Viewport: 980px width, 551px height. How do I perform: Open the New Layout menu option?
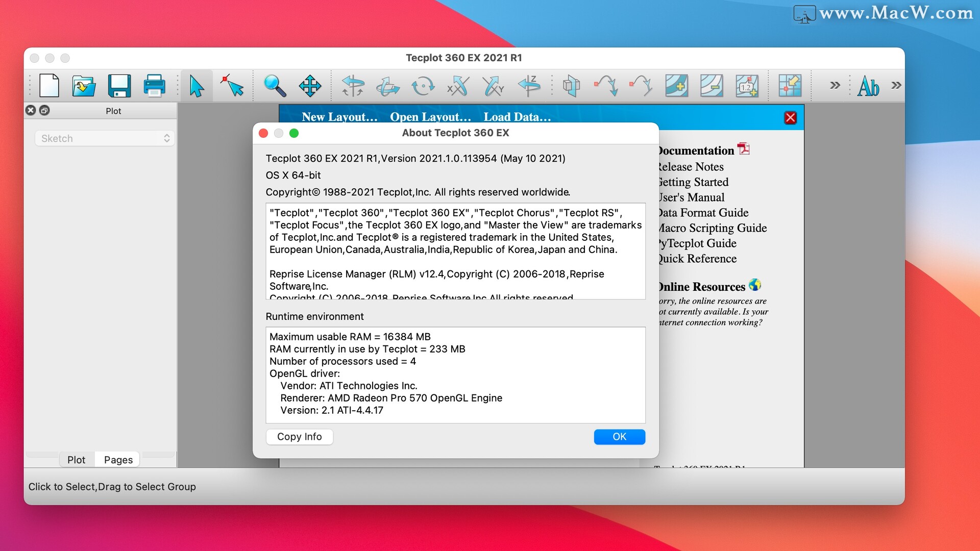point(339,117)
